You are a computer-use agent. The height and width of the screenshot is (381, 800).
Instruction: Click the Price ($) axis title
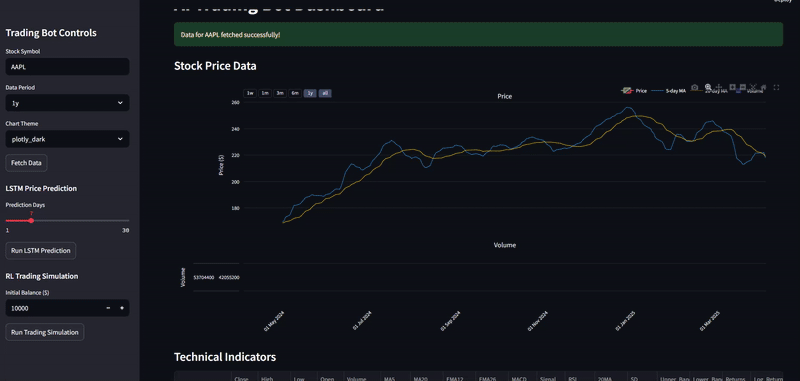coord(221,165)
